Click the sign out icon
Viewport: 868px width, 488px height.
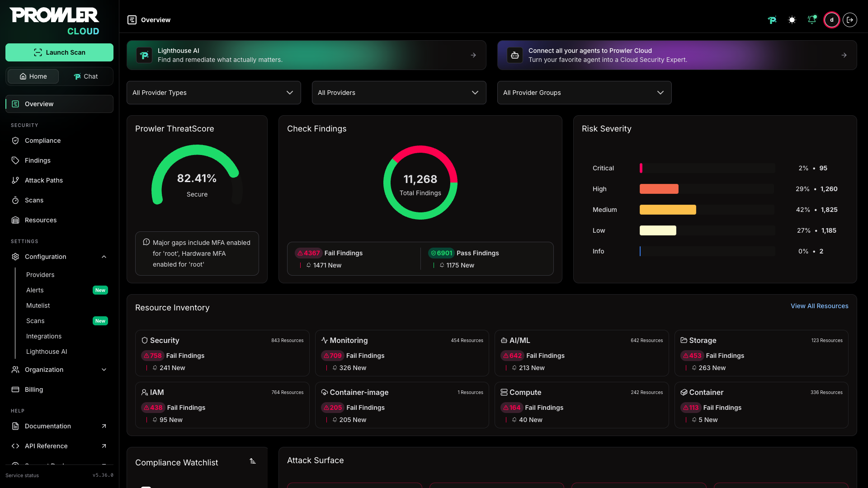coord(850,20)
